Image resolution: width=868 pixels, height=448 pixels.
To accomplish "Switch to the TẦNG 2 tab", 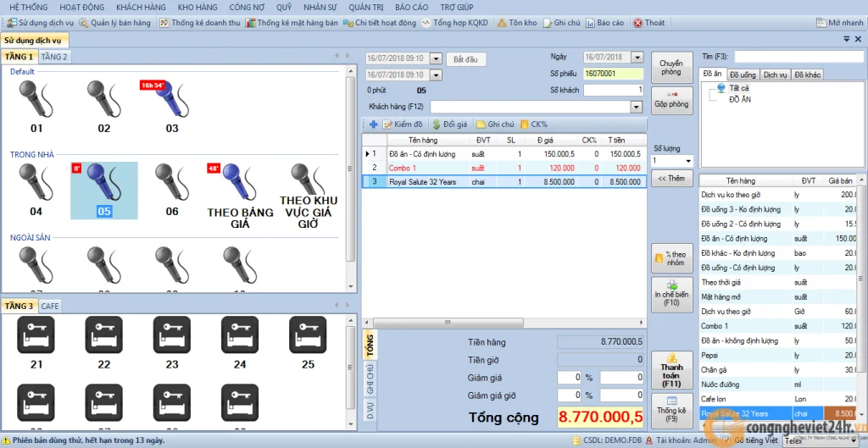I will [x=54, y=57].
